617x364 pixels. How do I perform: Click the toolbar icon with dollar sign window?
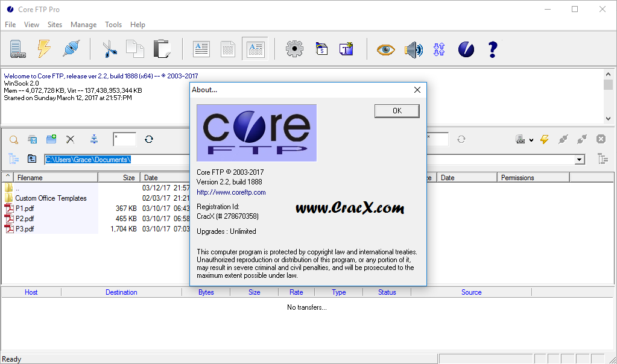[321, 49]
